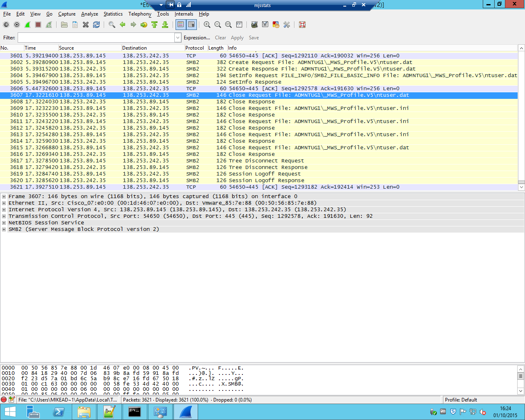Reset zoom to normal size
Viewport: 525px width, 420px height.
point(228,25)
